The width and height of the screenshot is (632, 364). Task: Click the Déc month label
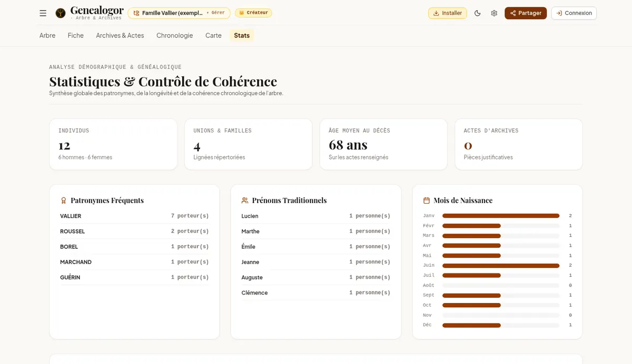[427, 325]
